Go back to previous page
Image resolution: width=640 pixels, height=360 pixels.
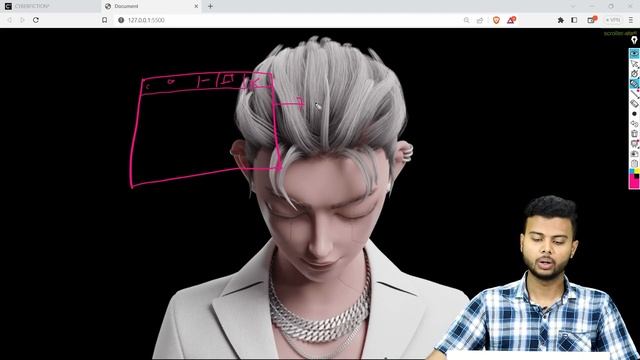(10, 20)
